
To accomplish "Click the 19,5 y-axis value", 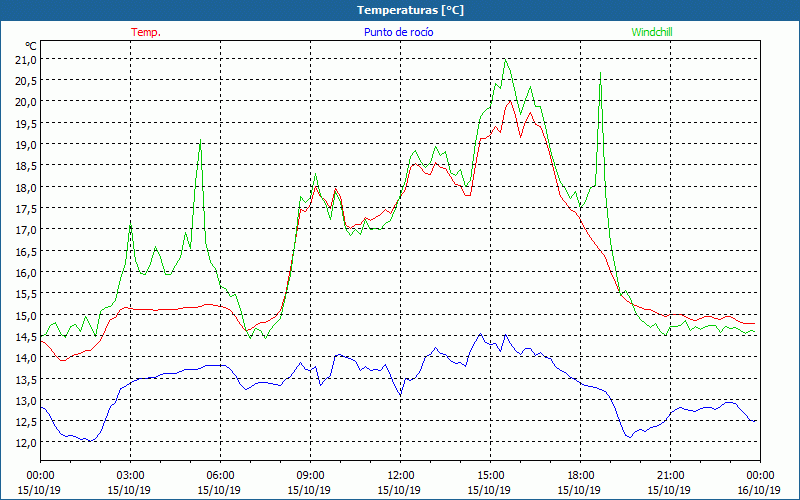I will [x=27, y=123].
